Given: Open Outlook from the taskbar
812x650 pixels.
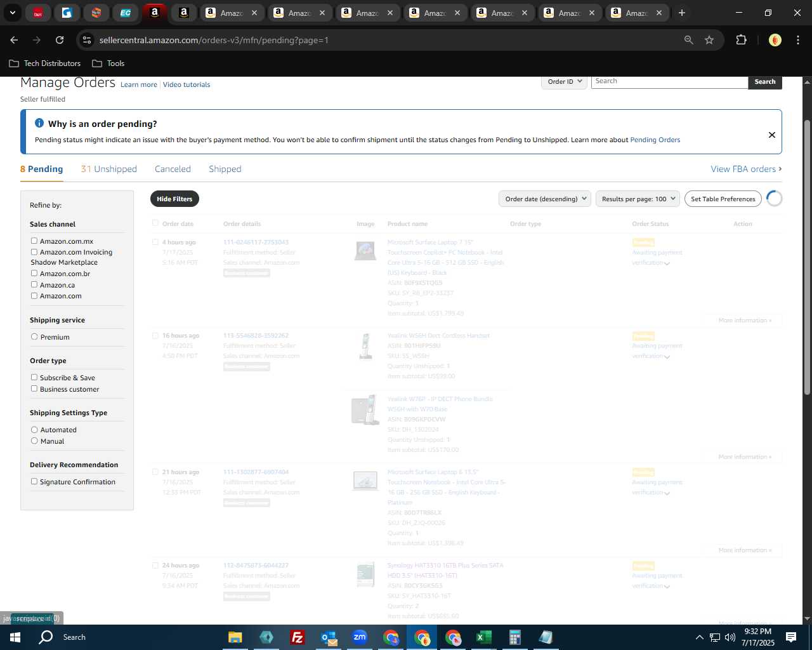Looking at the screenshot, I should (x=329, y=637).
